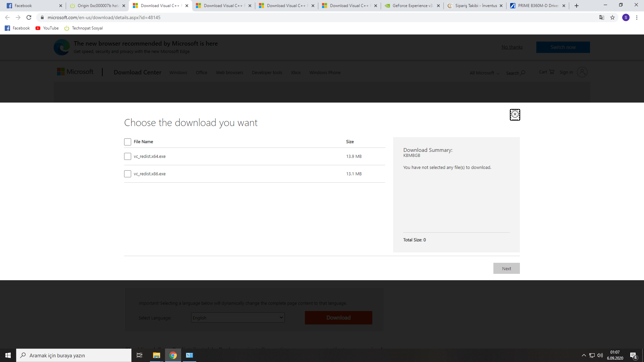The width and height of the screenshot is (644, 362).
Task: Click the Next button
Action: [x=506, y=268]
